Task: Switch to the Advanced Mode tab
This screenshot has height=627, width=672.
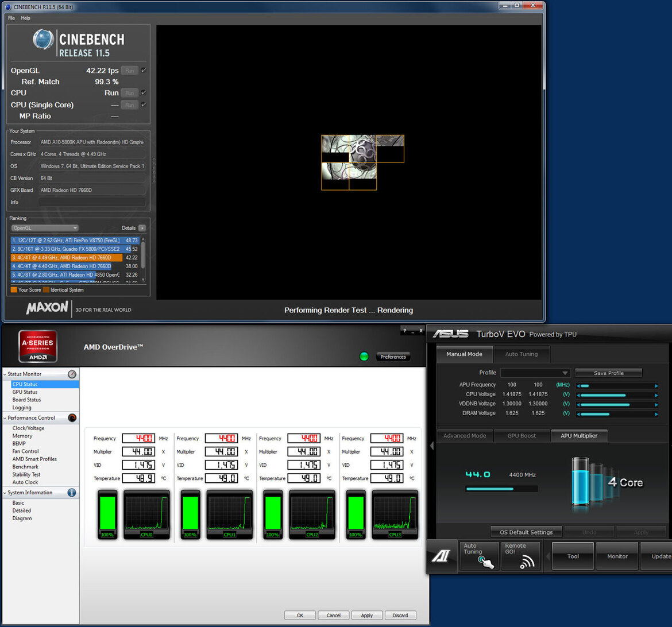Action: tap(465, 435)
